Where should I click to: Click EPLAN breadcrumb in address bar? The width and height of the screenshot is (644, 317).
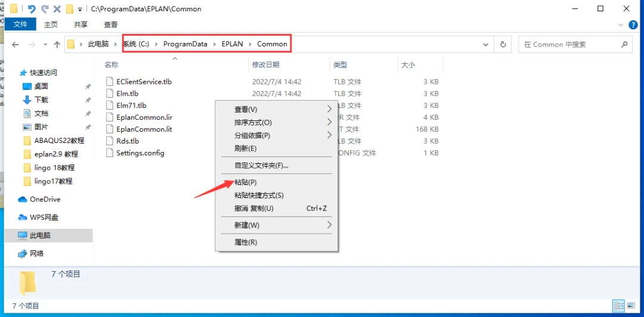(232, 44)
